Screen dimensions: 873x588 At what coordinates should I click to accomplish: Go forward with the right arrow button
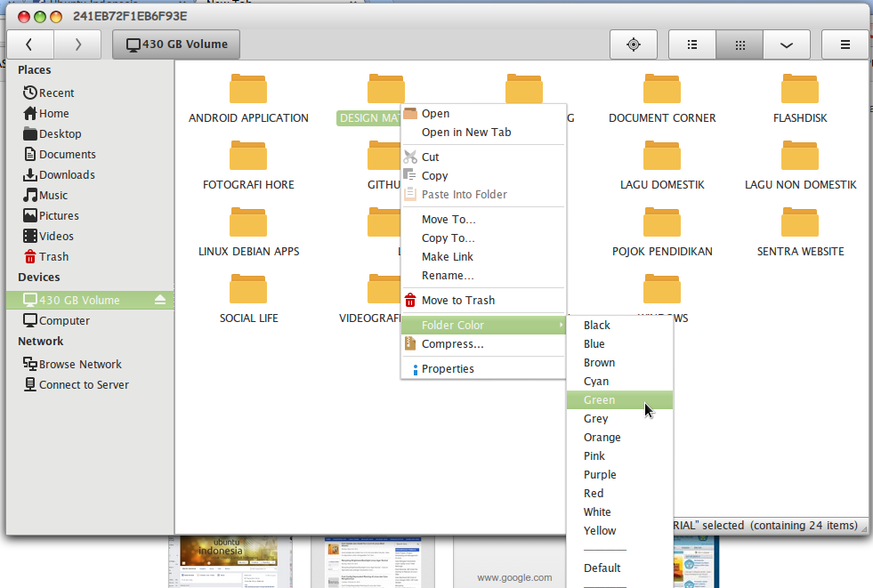pos(78,44)
